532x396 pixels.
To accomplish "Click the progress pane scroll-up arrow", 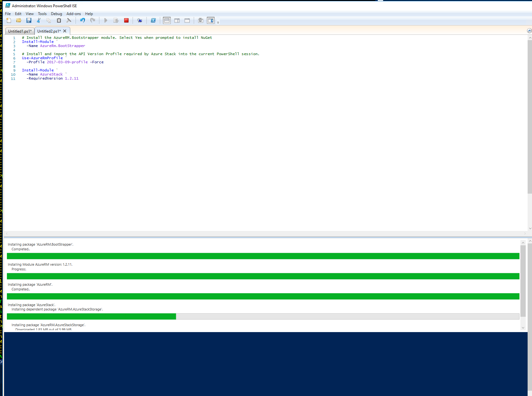I will 523,243.
